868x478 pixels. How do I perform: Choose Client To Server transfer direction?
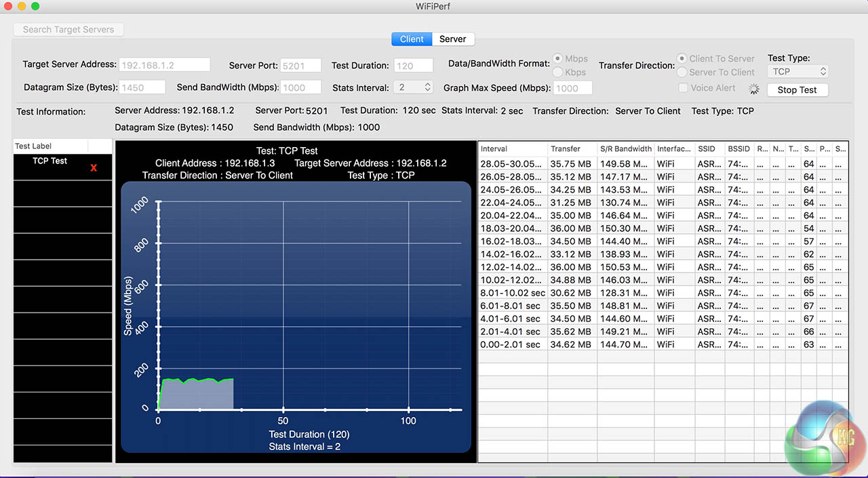[682, 59]
